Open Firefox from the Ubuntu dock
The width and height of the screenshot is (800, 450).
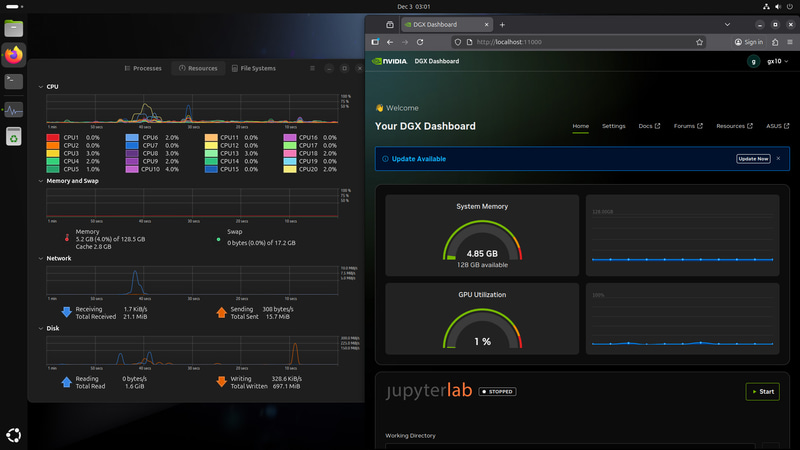(14, 55)
